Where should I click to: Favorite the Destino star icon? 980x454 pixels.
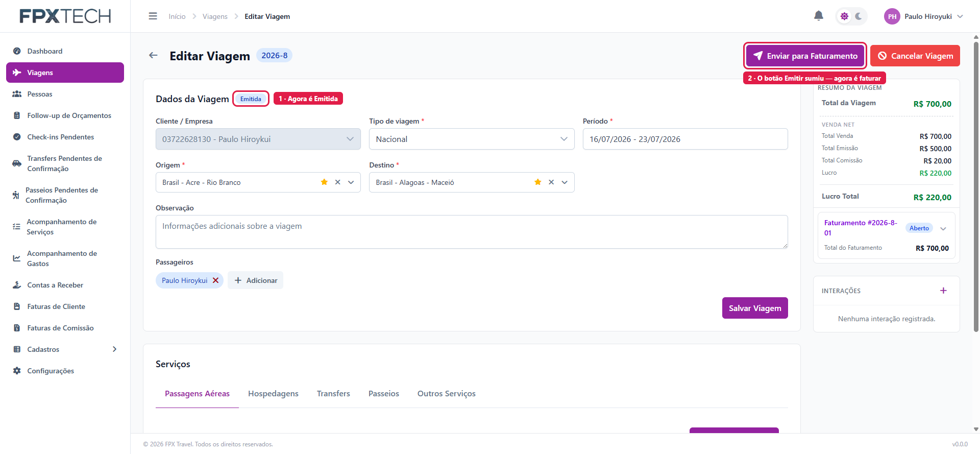[x=537, y=182]
